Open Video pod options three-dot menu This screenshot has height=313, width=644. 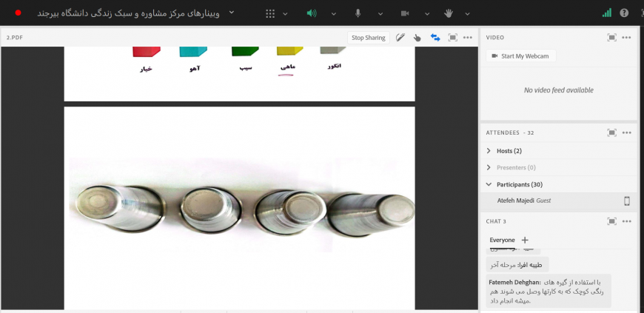[626, 38]
